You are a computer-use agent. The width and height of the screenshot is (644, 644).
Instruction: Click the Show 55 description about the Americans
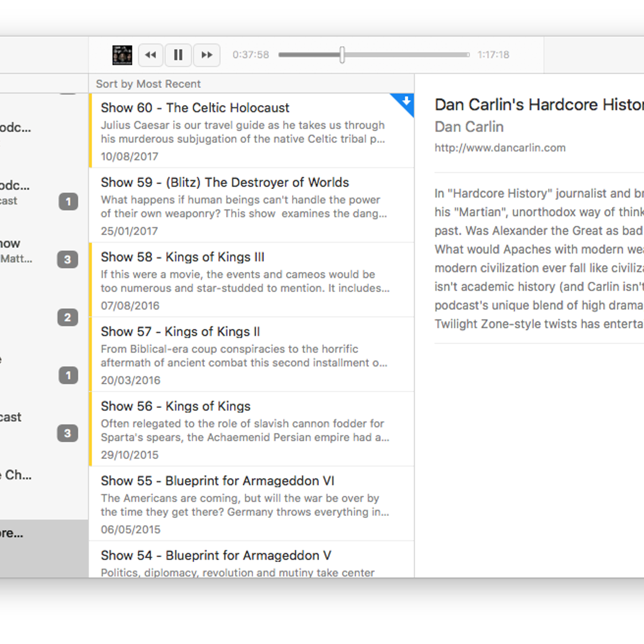[245, 505]
